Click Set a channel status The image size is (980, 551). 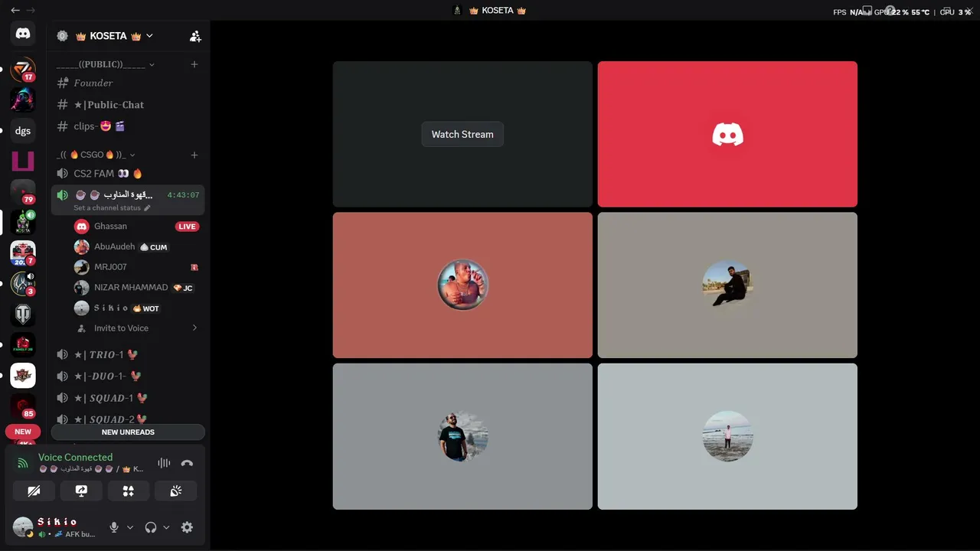pyautogui.click(x=107, y=208)
